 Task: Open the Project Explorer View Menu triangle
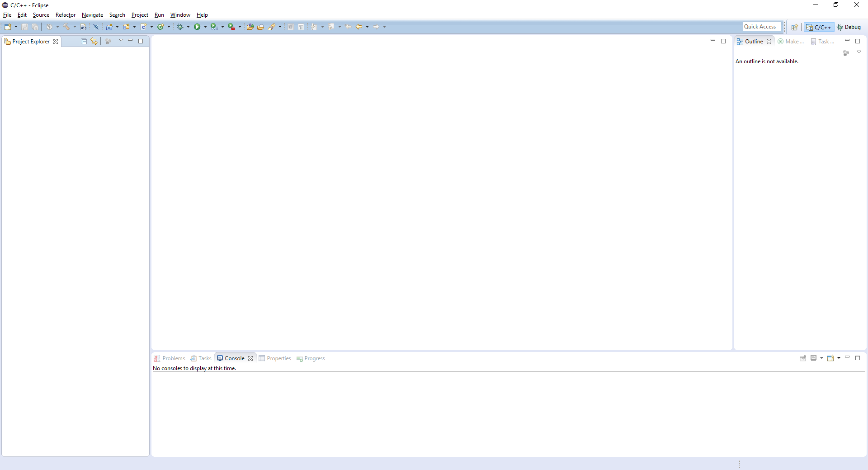121,41
